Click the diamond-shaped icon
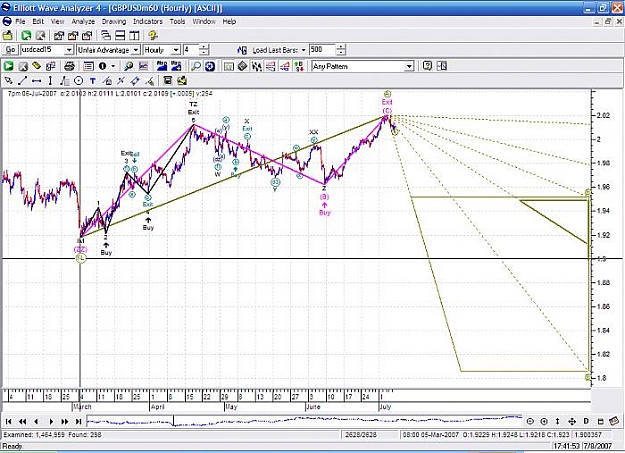The height and width of the screenshot is (453, 625). coord(242,66)
